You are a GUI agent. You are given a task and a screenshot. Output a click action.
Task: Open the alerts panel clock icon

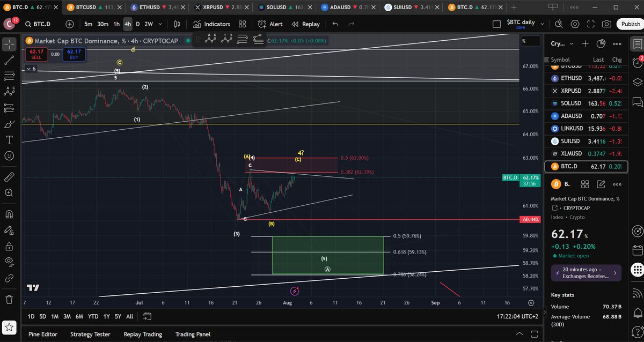tap(638, 62)
